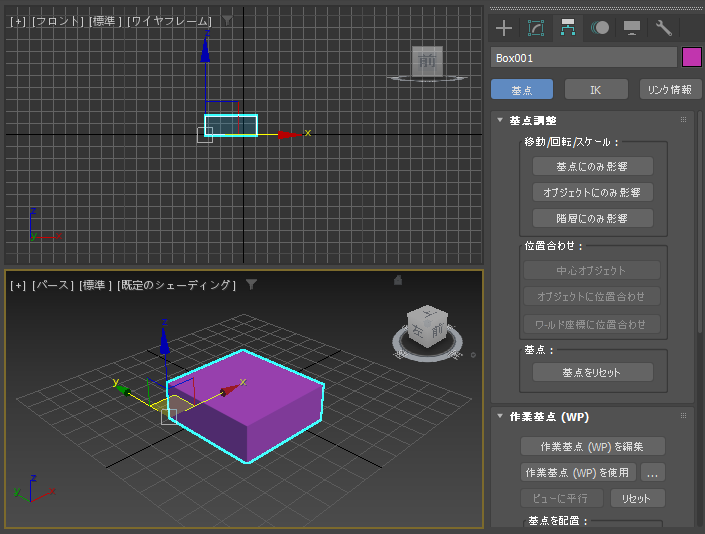Open the [標準] menu in front viewport
The image size is (705, 534).
coord(105,21)
